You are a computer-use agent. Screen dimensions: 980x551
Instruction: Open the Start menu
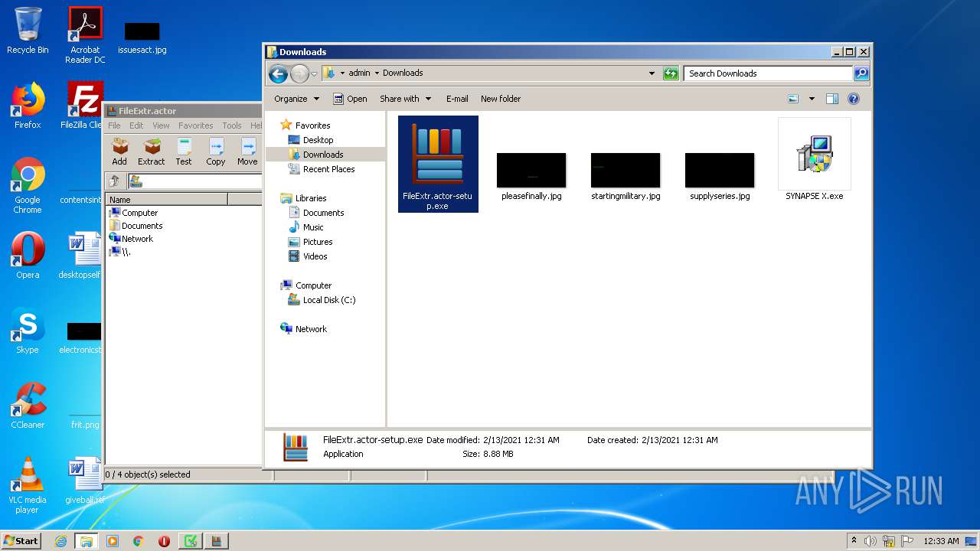[x=21, y=541]
